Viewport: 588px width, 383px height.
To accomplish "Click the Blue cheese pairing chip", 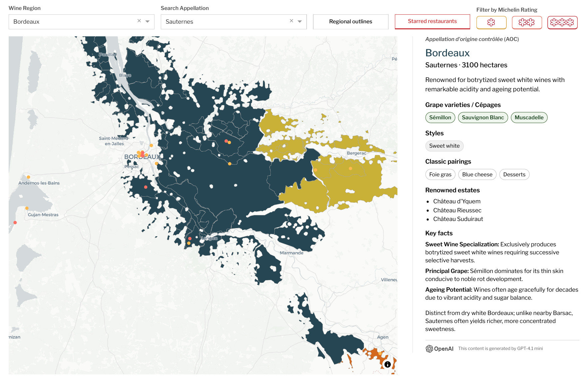I will coord(477,174).
